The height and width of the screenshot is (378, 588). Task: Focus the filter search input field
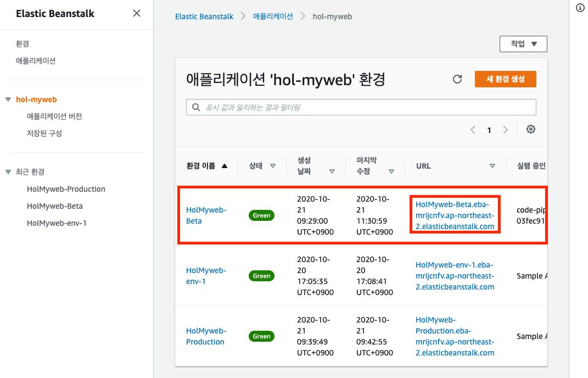coord(361,107)
